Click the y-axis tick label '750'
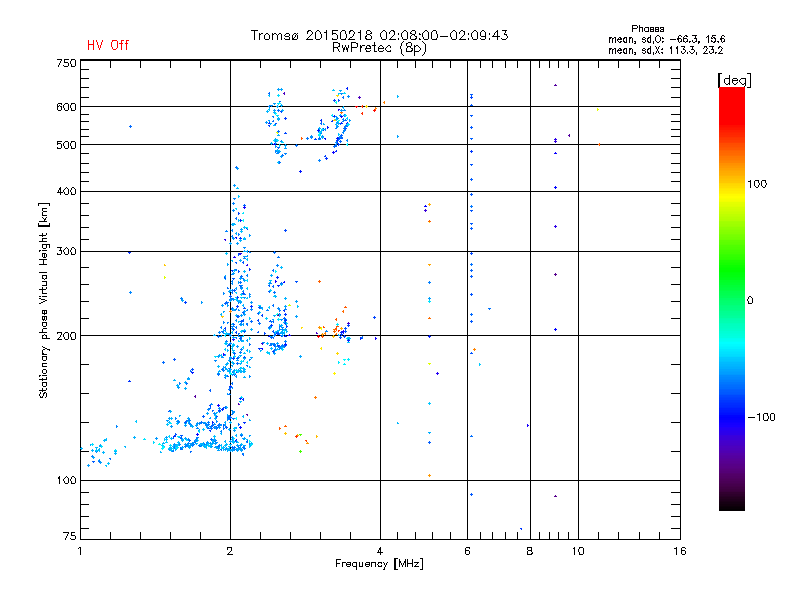This screenshot has height=600, width=800. point(66,63)
